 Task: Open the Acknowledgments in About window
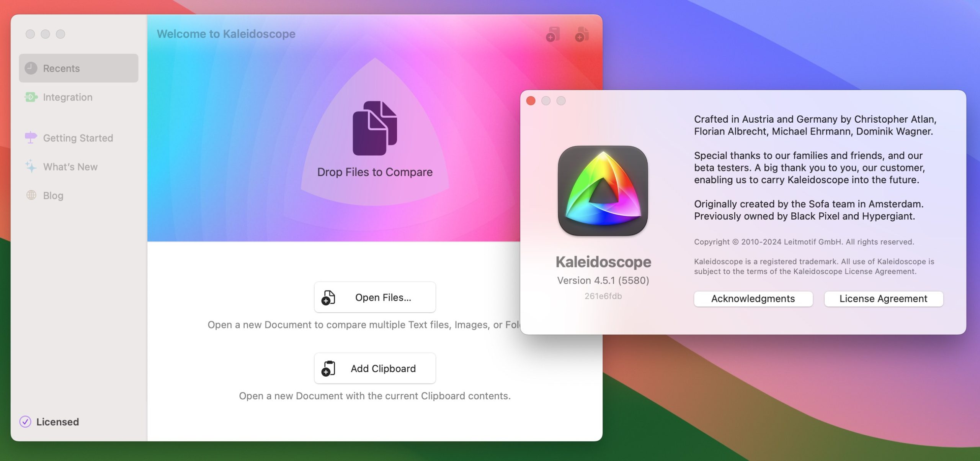click(753, 299)
